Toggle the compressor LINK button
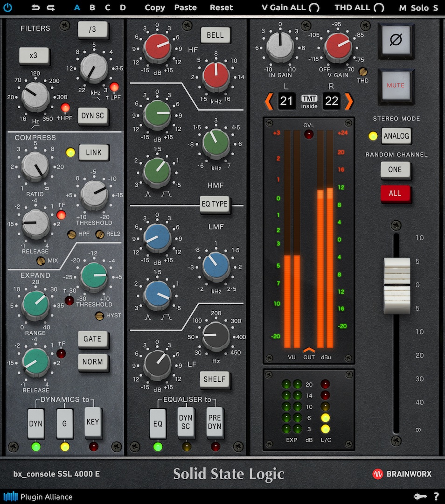The height and width of the screenshot is (504, 445). (93, 152)
